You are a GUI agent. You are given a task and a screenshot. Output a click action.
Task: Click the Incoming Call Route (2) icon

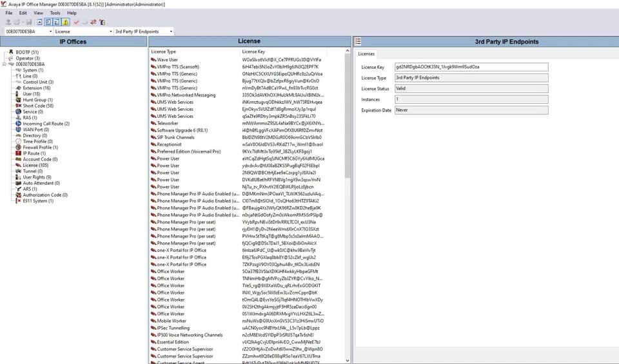pos(18,124)
